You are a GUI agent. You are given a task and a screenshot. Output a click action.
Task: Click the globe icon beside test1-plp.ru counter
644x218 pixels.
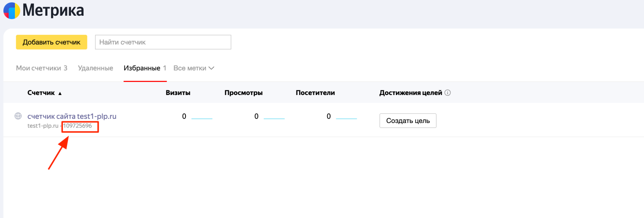pyautogui.click(x=18, y=116)
